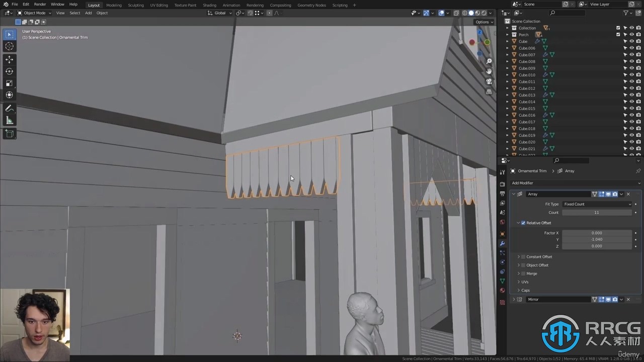Switch to the Geometry Nodes workspace tab
The image size is (644, 362).
(311, 5)
